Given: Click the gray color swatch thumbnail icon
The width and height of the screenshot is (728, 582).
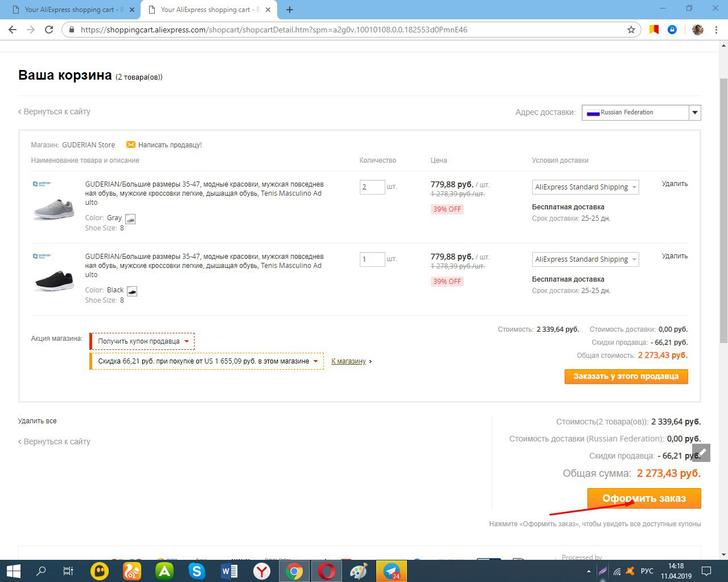Looking at the screenshot, I should [x=130, y=219].
